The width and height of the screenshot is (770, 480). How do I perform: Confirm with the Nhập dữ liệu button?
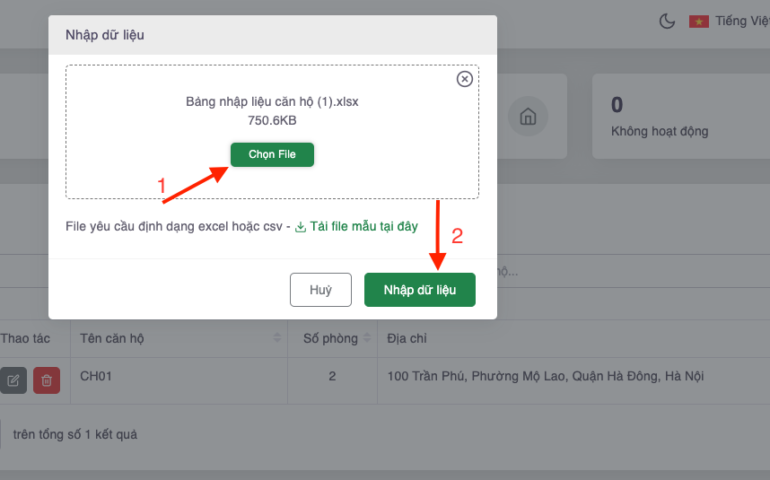pos(419,290)
